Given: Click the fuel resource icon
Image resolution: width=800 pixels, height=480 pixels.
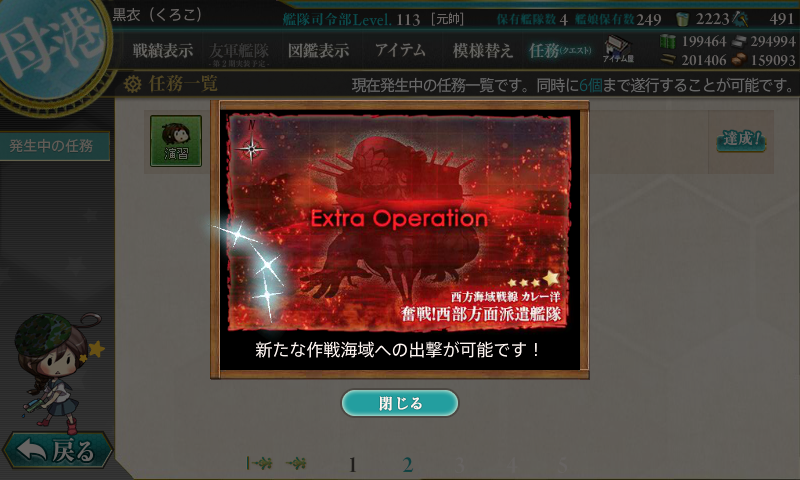Looking at the screenshot, I should (667, 41).
